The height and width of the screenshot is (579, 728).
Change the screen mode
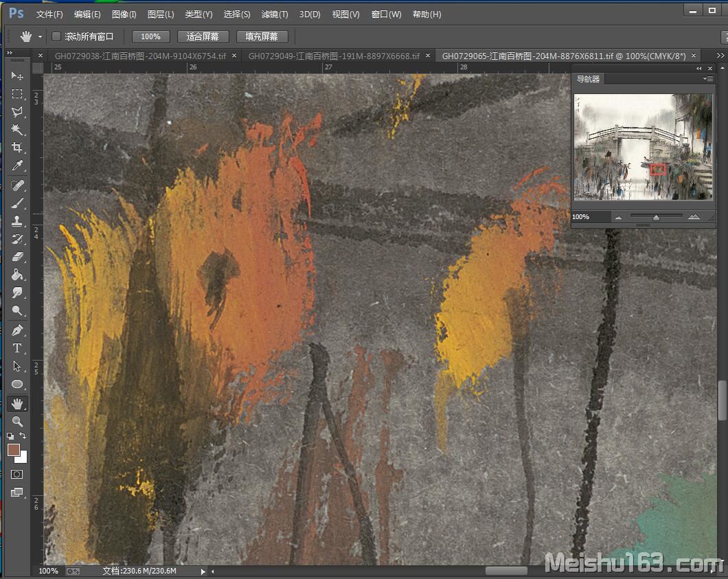(17, 492)
